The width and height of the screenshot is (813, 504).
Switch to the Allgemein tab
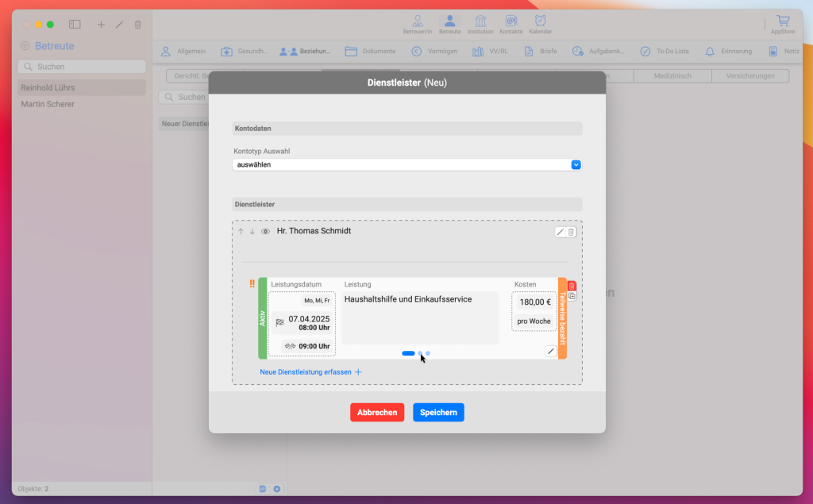183,52
